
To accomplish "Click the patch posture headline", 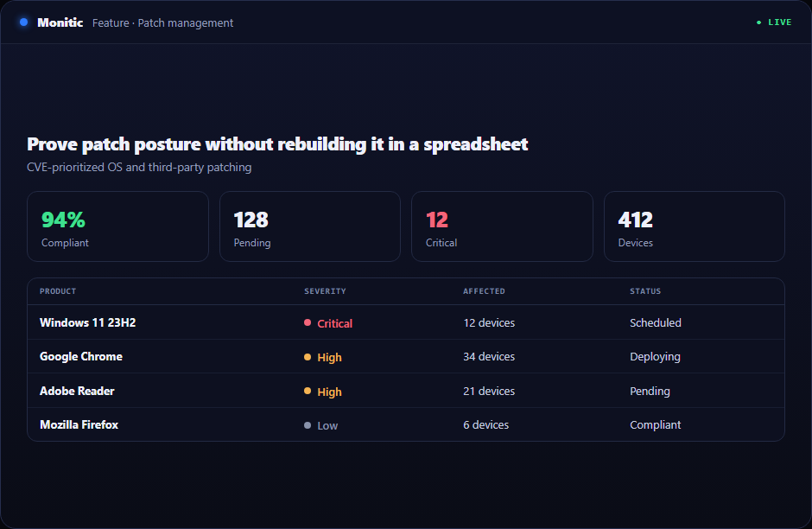I will pos(277,144).
